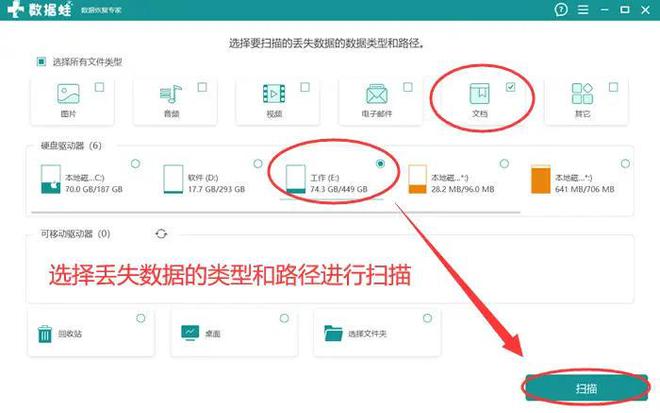Click the 视频 video type icon
The width and height of the screenshot is (660, 413).
274,93
